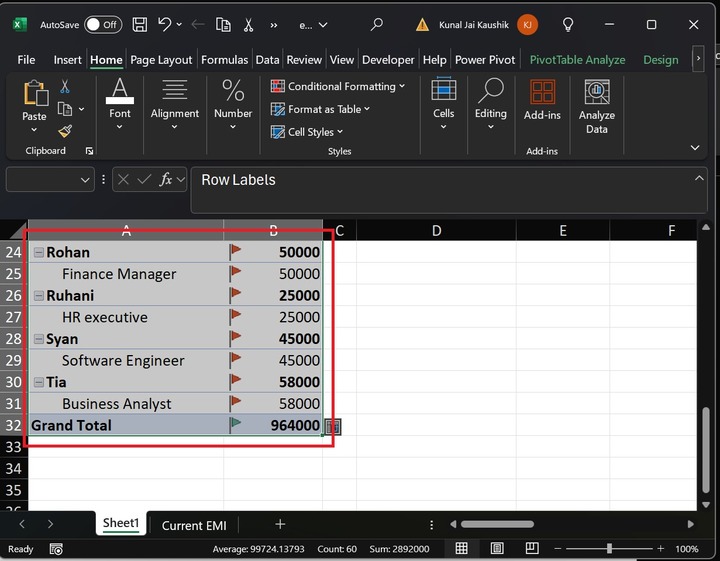
Task: Collapse the Rohan row group
Action: pyautogui.click(x=38, y=253)
